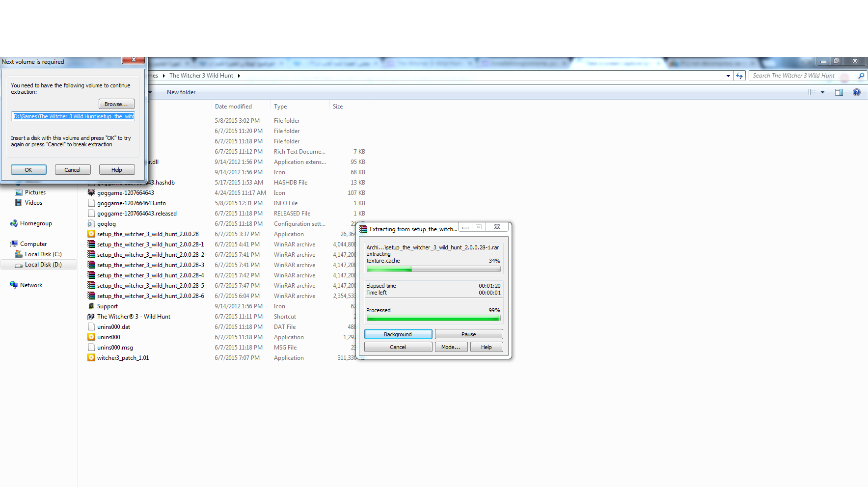The height and width of the screenshot is (487, 868).
Task: Click the witcher3_patch_1.01 installer icon
Action: pos(91,358)
